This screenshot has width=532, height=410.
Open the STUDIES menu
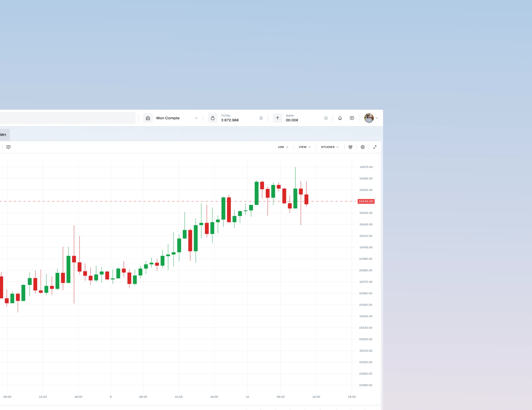[x=330, y=147]
